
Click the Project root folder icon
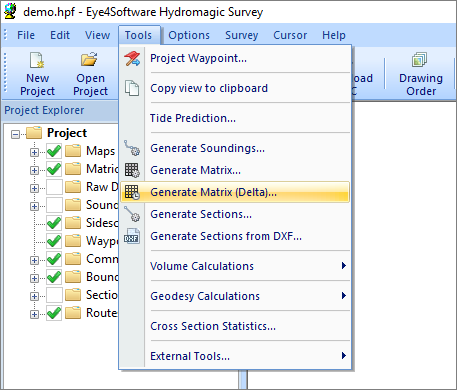click(34, 133)
